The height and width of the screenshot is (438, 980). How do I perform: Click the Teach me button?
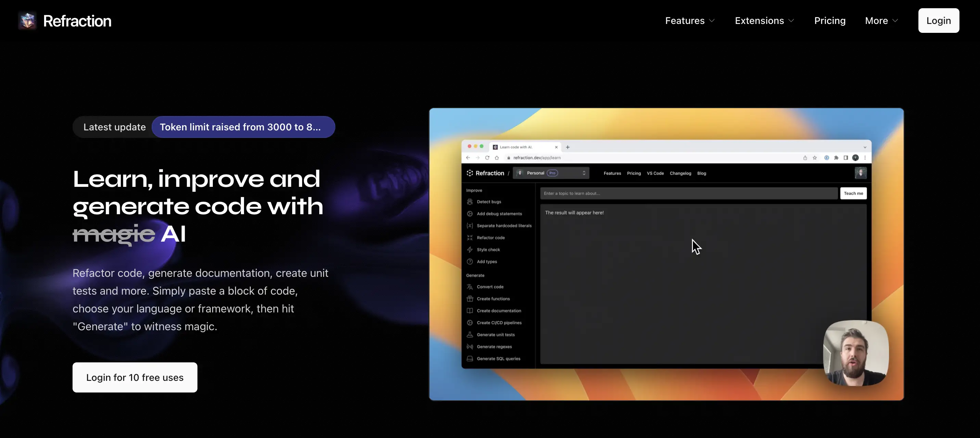point(853,193)
